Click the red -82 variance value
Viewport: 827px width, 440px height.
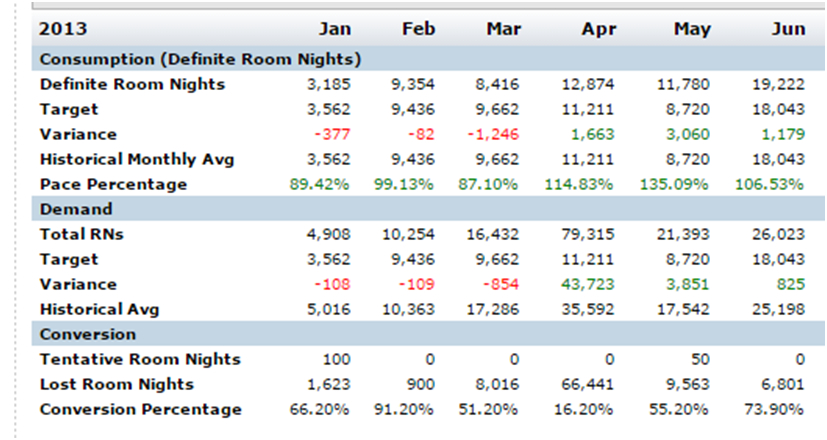tap(421, 135)
